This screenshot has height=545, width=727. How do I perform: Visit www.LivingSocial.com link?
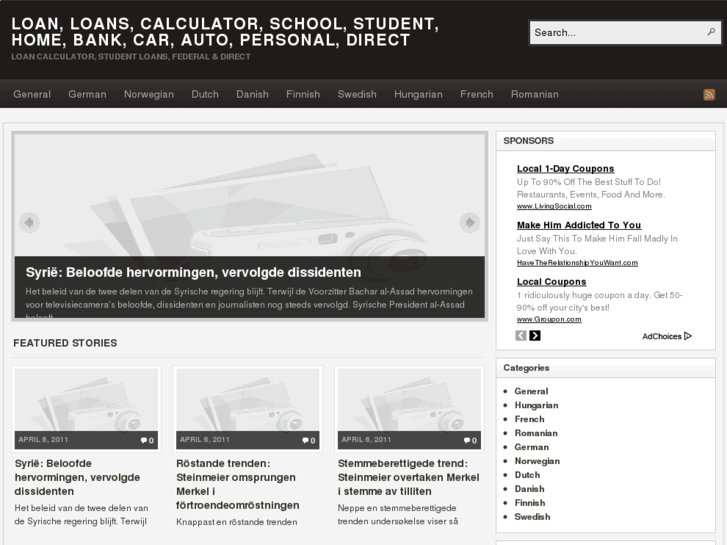[x=554, y=206]
